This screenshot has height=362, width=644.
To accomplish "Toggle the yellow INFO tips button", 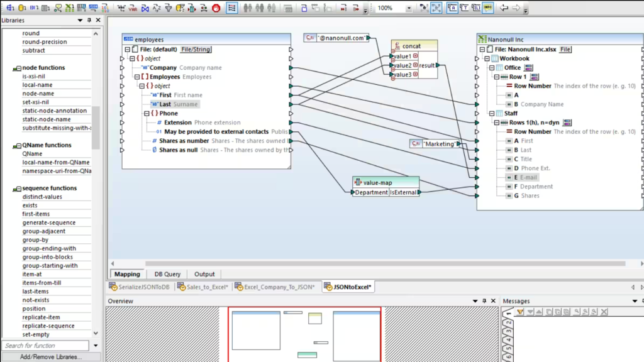I will pos(487,8).
